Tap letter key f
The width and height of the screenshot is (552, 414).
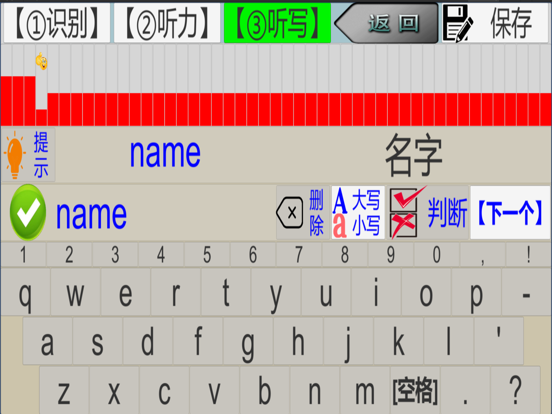(198, 341)
